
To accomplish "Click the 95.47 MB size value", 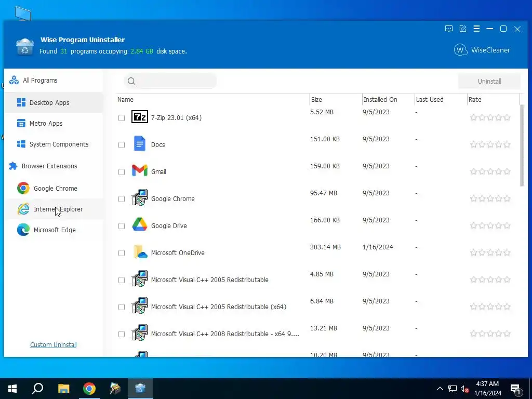I will pyautogui.click(x=324, y=193).
